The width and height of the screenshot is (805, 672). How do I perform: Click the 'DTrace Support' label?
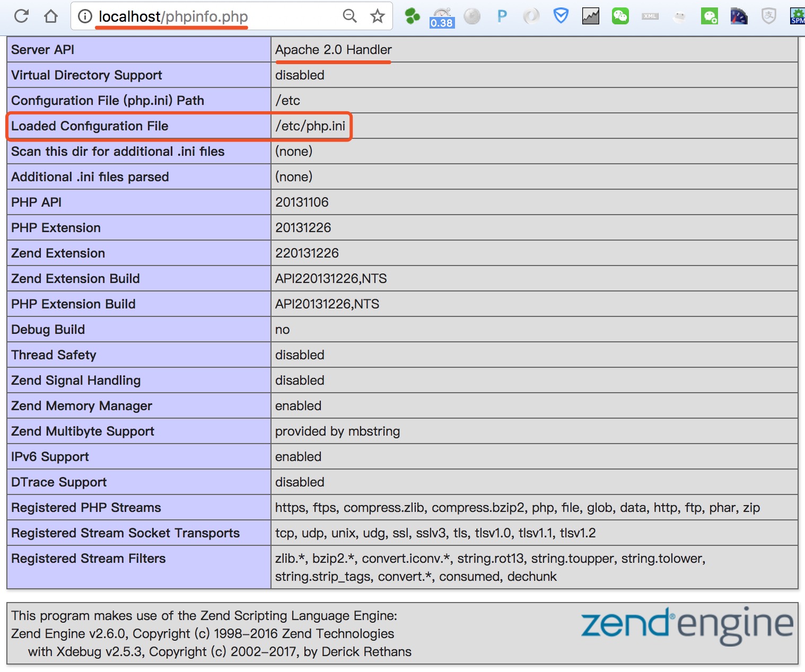point(59,482)
